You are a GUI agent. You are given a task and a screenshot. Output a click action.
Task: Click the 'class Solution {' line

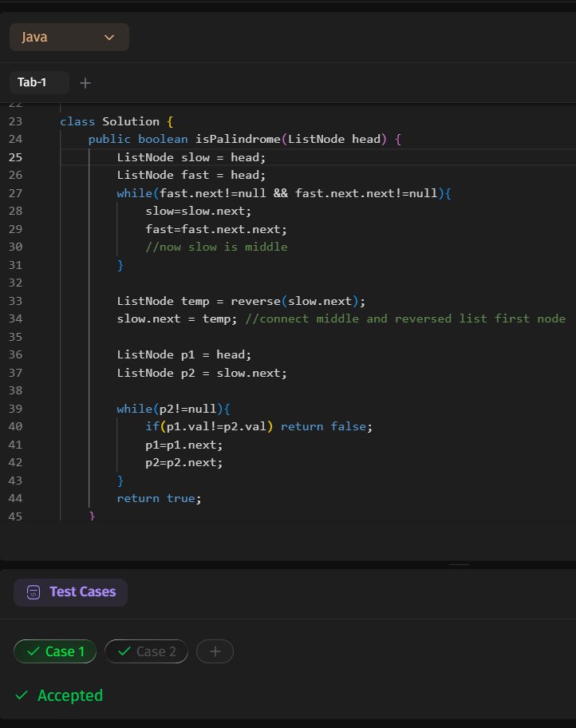(x=116, y=121)
